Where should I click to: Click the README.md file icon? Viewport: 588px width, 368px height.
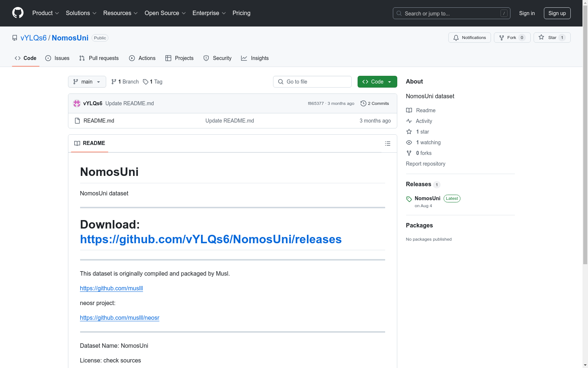tap(77, 121)
